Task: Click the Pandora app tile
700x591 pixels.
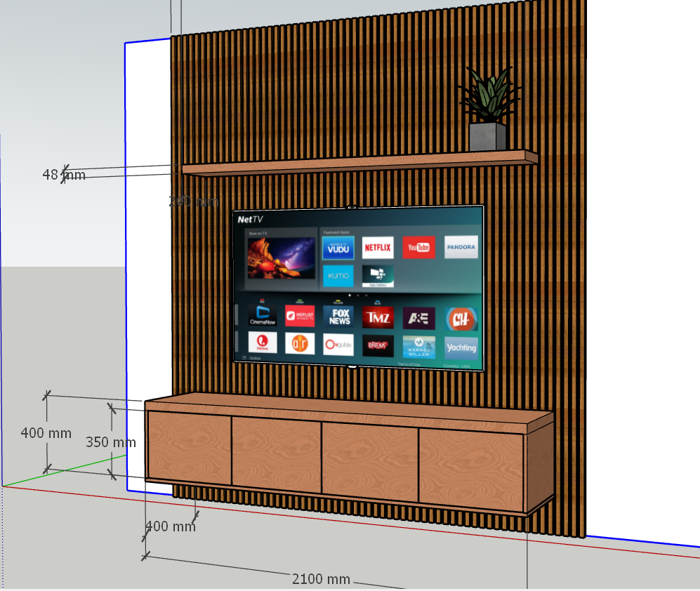Action: [461, 247]
